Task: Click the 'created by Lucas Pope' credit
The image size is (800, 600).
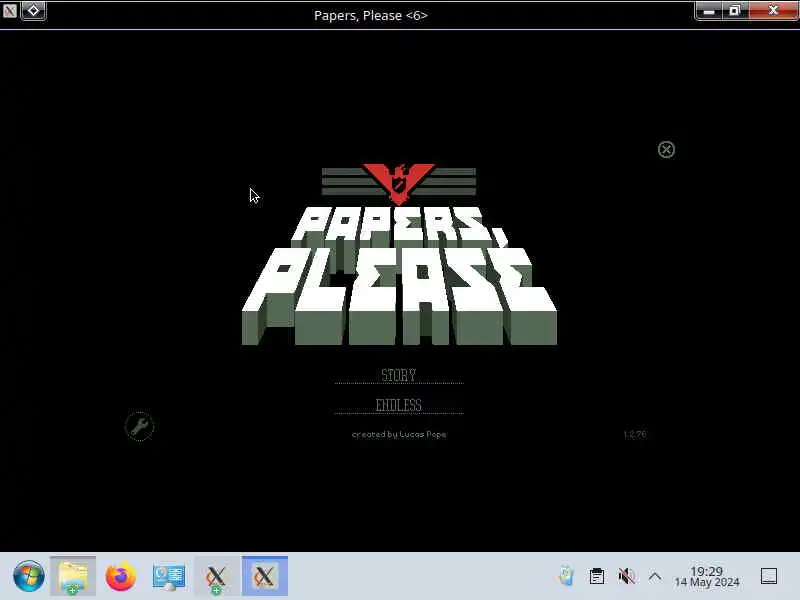Action: [x=399, y=435]
